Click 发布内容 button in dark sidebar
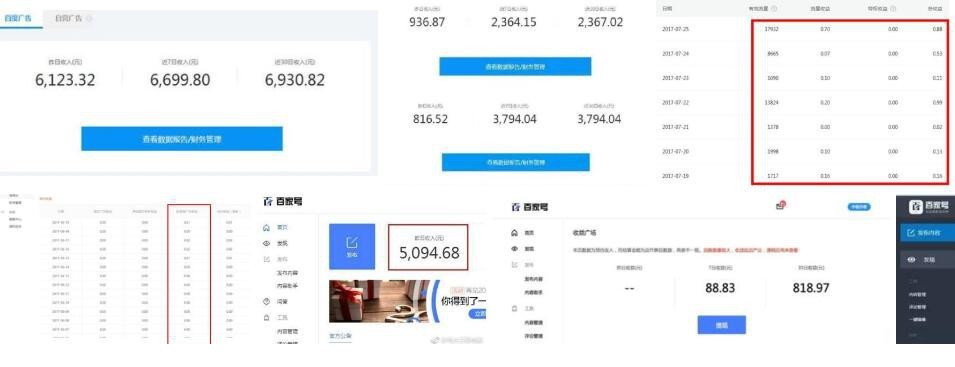This screenshot has height=367, width=955. tap(927, 232)
